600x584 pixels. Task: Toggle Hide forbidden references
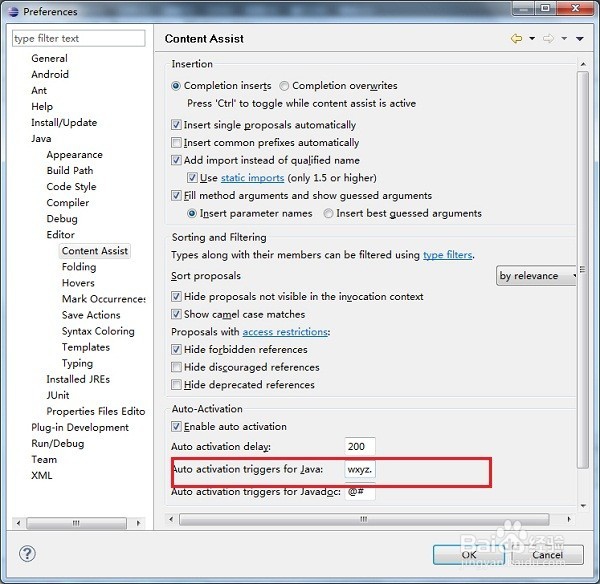pyautogui.click(x=176, y=349)
